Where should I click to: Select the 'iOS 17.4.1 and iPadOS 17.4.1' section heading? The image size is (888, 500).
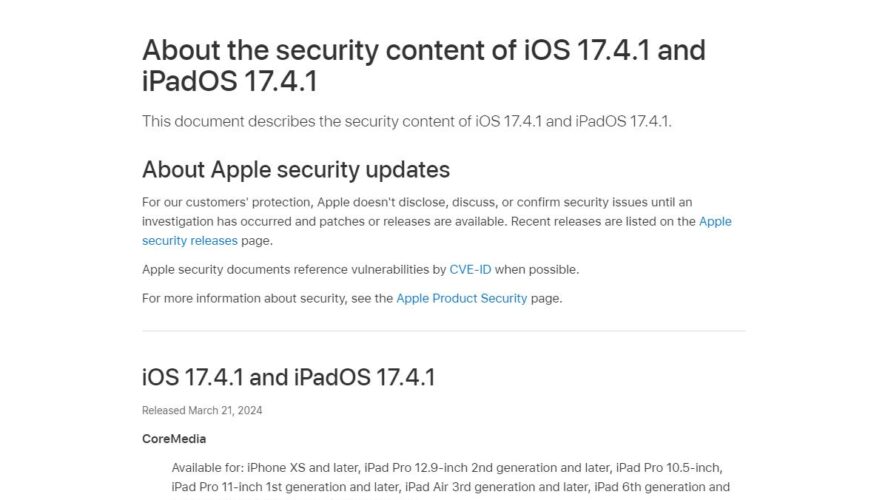coord(289,377)
